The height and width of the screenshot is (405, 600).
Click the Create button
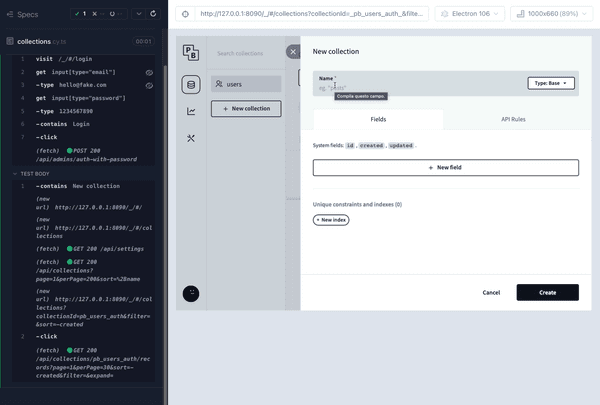548,292
